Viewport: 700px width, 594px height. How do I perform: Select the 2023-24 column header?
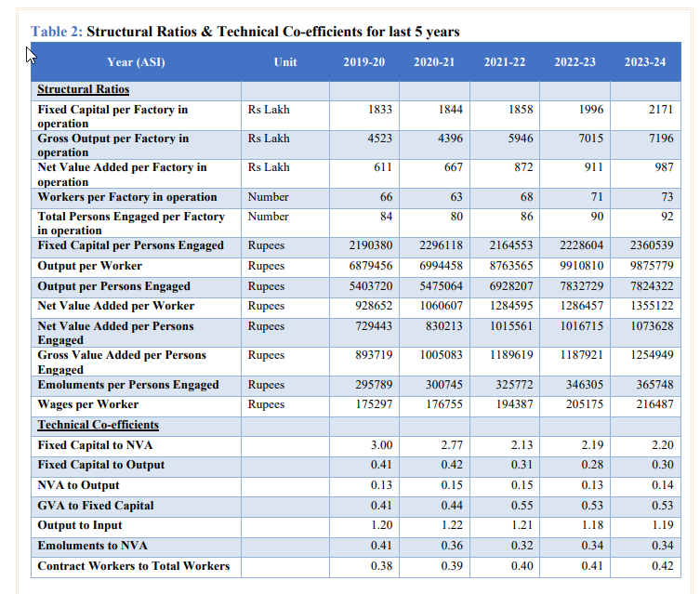pos(644,62)
